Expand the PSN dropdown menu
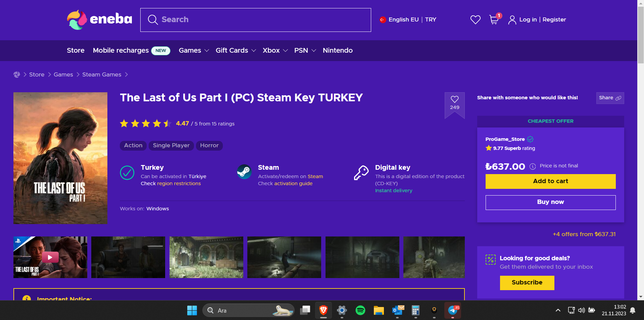This screenshot has height=320, width=644. [x=305, y=50]
